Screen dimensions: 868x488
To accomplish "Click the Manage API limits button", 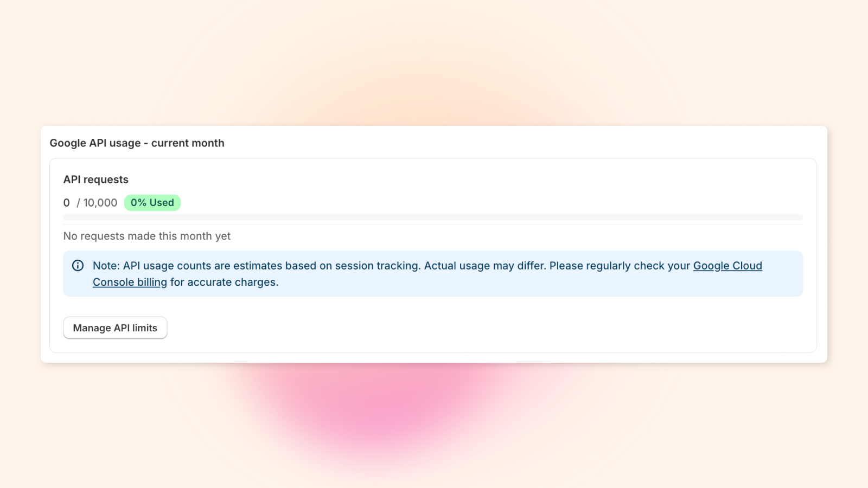I will [x=115, y=328].
